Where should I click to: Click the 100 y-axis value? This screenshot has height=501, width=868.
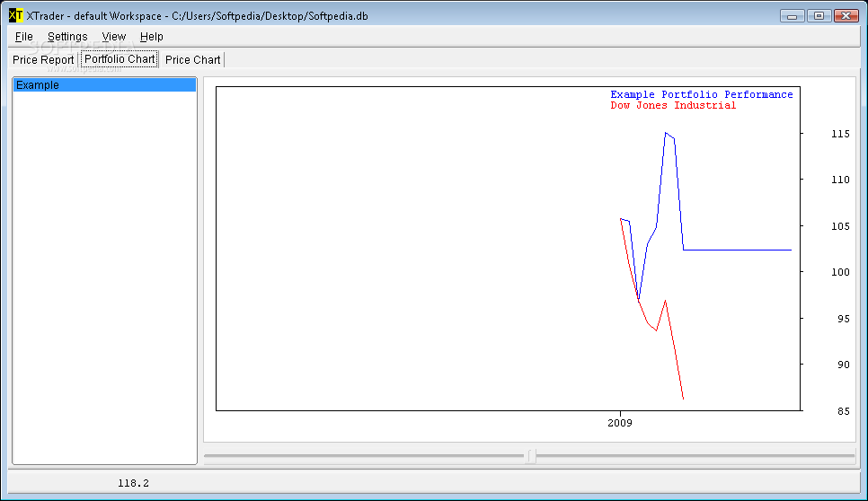[x=840, y=272]
